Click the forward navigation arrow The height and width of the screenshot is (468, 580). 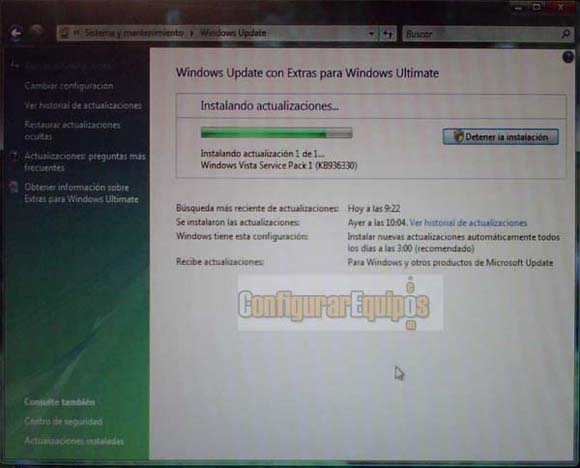[x=36, y=31]
